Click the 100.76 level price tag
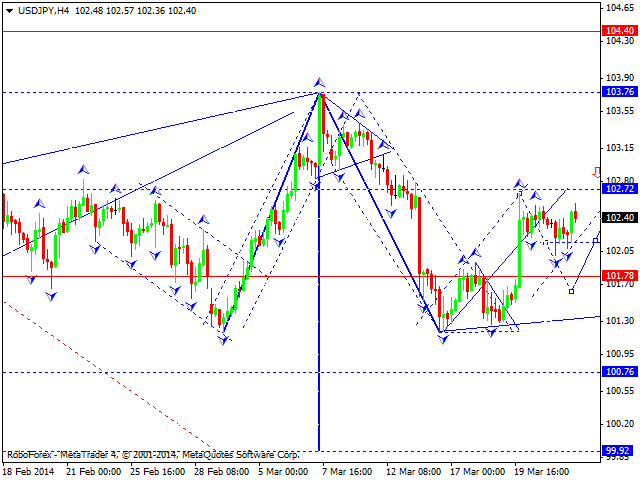Viewport: 640px width, 480px height. point(620,372)
